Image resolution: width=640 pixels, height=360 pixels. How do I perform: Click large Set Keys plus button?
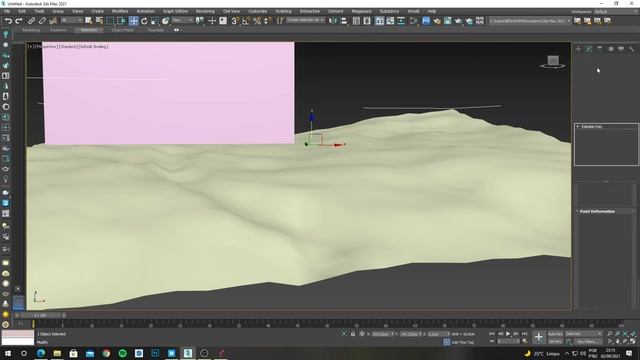pyautogui.click(x=539, y=337)
